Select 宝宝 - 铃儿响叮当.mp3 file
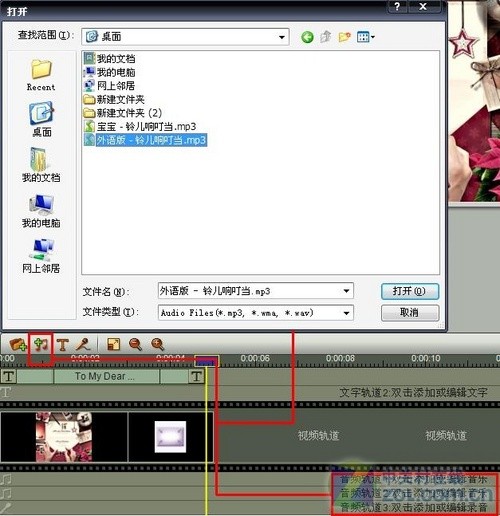 click(140, 127)
